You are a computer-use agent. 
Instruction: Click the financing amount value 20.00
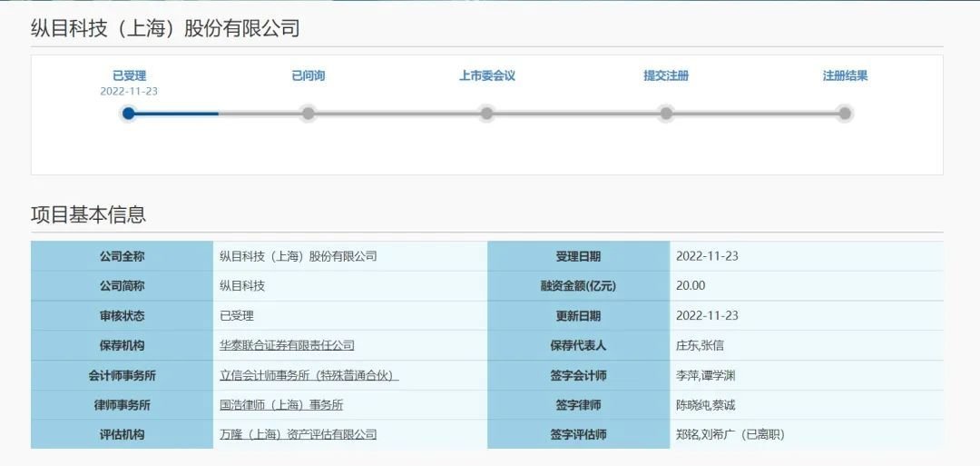click(x=691, y=286)
